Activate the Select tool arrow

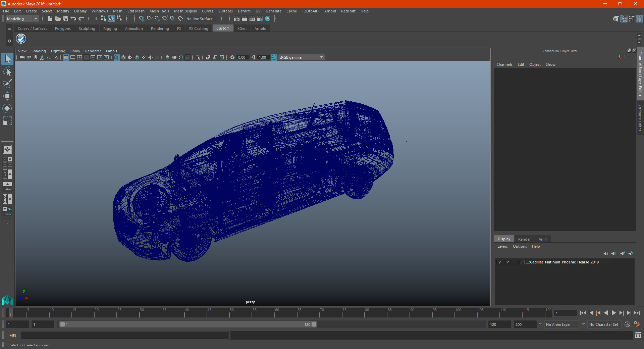(7, 59)
